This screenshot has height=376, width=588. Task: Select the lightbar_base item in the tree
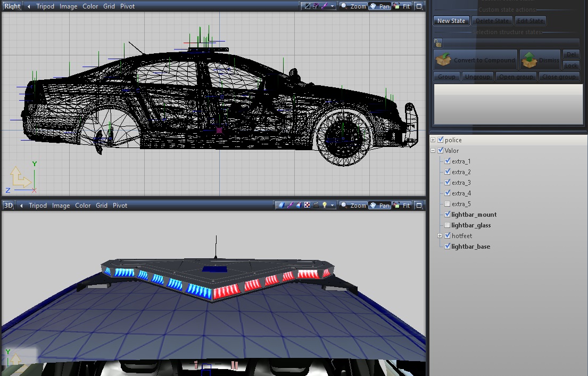pyautogui.click(x=470, y=247)
